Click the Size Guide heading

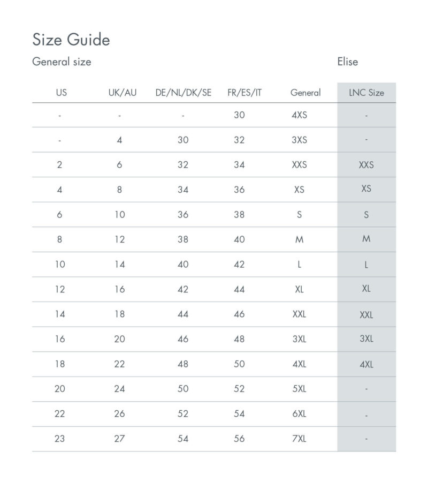71,40
